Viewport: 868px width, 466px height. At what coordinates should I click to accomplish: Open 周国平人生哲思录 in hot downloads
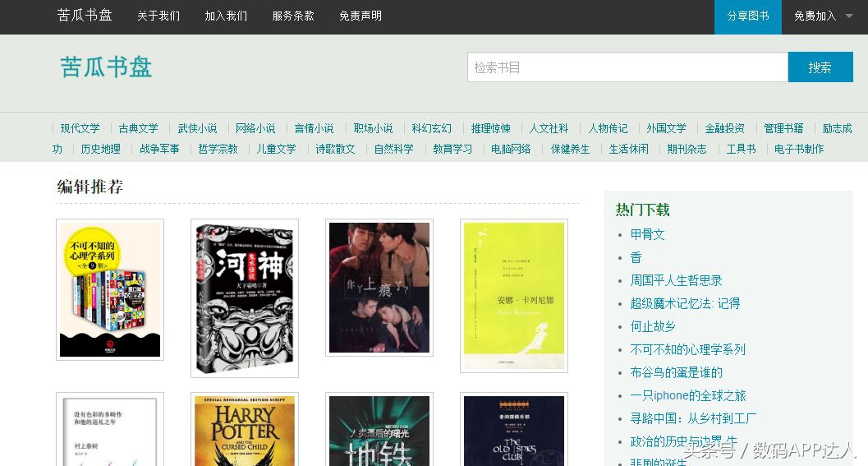click(676, 280)
